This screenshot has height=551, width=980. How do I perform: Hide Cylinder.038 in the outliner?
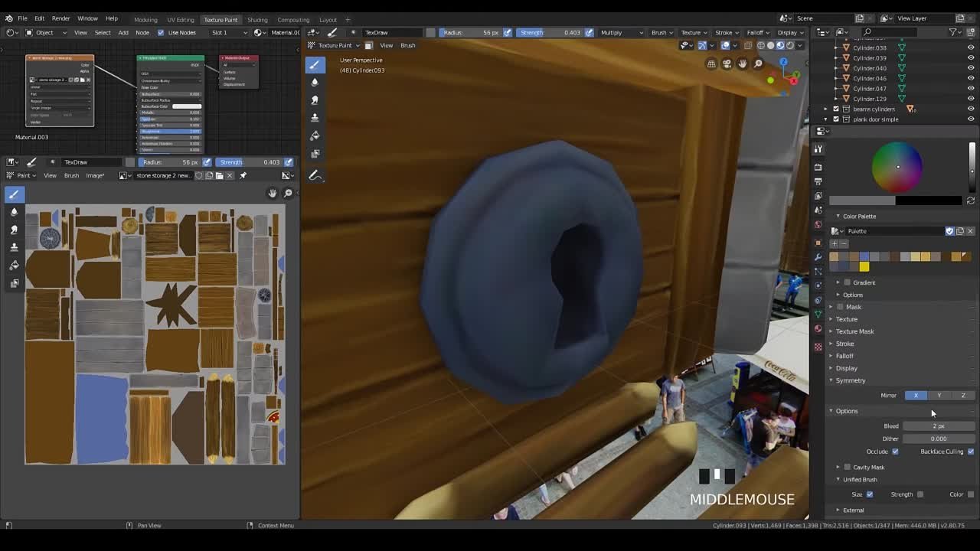tap(970, 47)
